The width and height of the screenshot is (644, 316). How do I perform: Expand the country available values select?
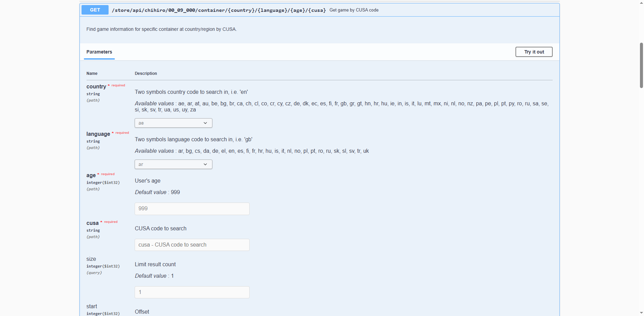173,123
